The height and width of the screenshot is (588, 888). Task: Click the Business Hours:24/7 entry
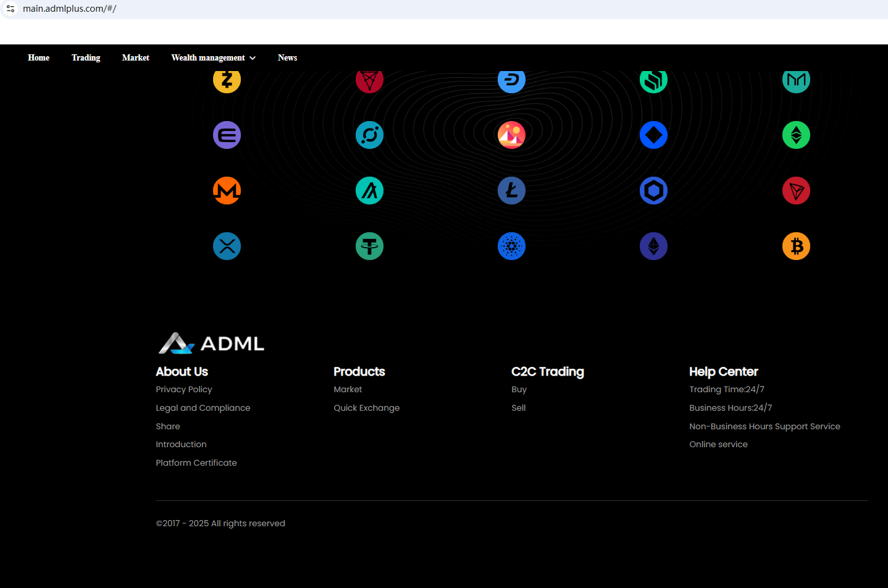coord(731,408)
